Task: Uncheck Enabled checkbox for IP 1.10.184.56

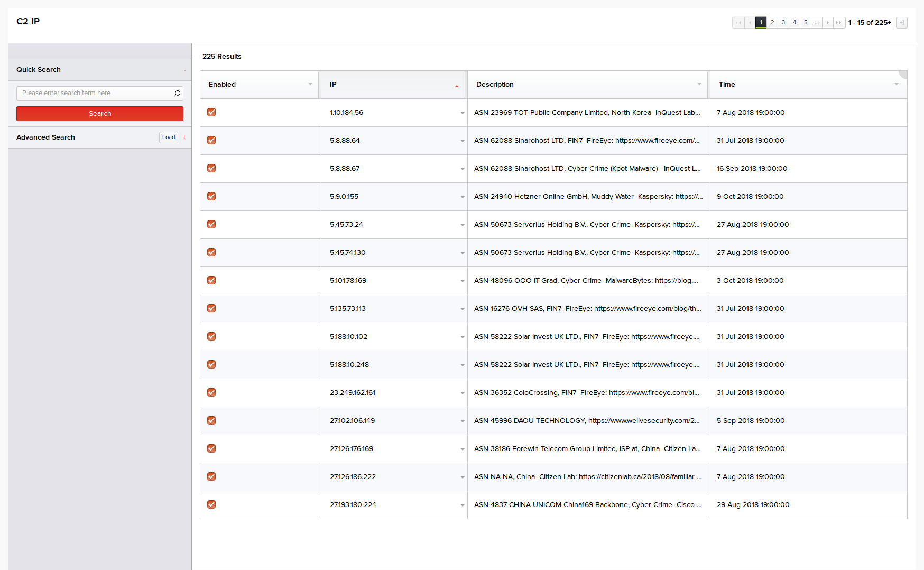Action: coord(211,112)
